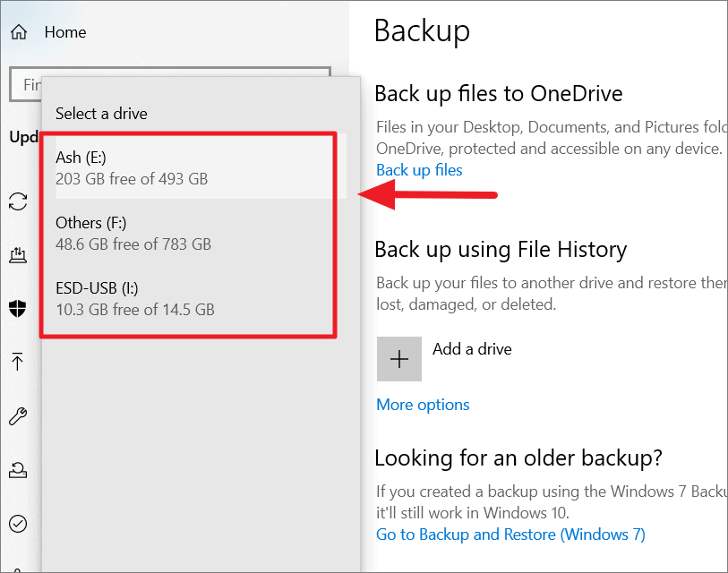Click the Backup page title

[422, 30]
